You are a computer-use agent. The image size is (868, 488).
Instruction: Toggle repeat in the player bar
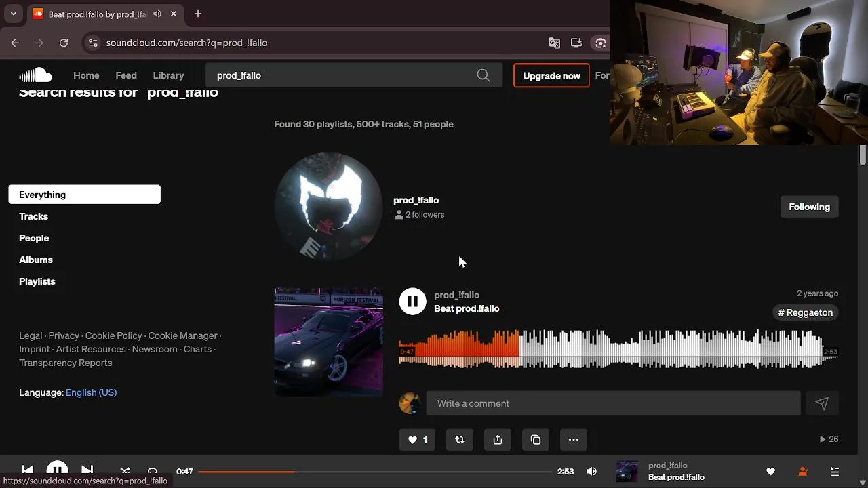153,471
